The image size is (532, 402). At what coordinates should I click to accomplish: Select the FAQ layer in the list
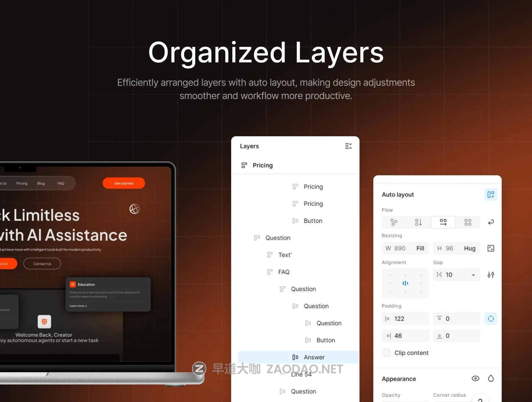283,272
